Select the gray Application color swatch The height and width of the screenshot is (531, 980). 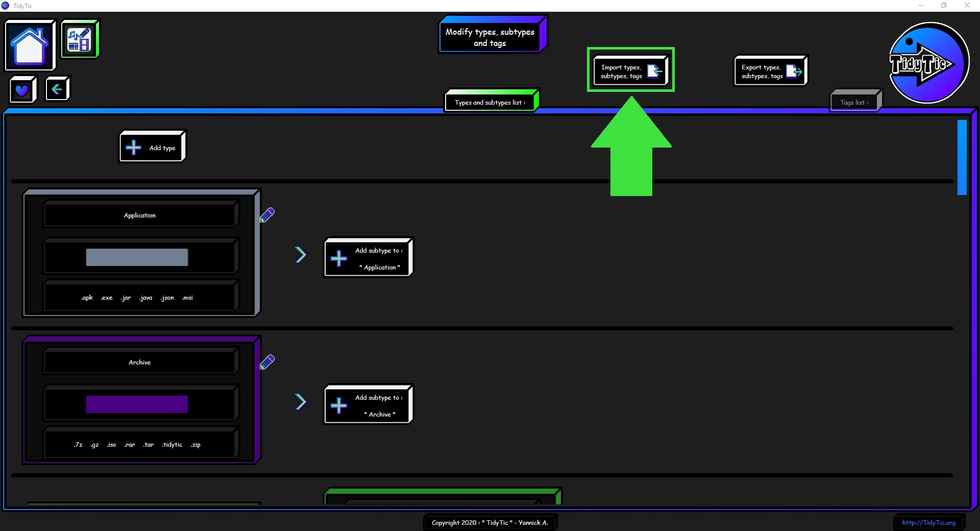tap(137, 257)
